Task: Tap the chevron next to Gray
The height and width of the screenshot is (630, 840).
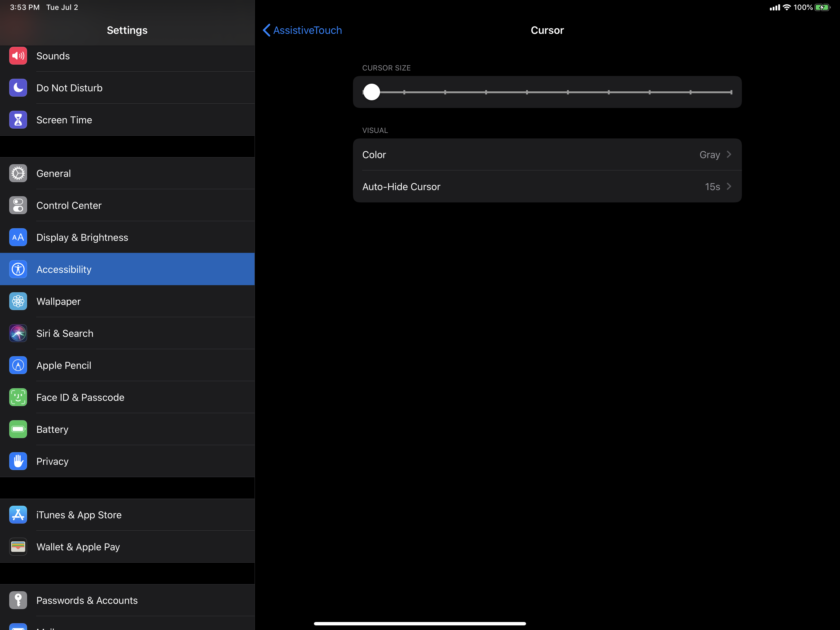Action: 729,155
